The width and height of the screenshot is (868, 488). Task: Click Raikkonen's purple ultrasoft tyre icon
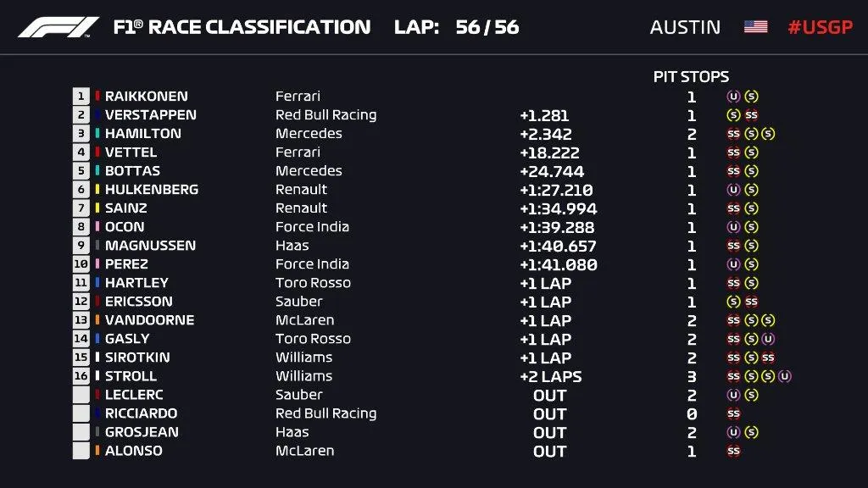pos(733,97)
